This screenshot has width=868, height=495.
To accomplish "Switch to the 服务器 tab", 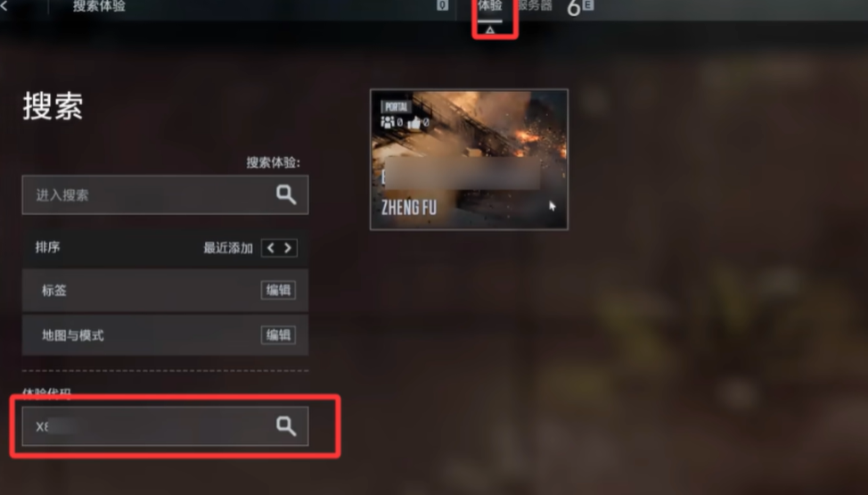I will coord(535,6).
